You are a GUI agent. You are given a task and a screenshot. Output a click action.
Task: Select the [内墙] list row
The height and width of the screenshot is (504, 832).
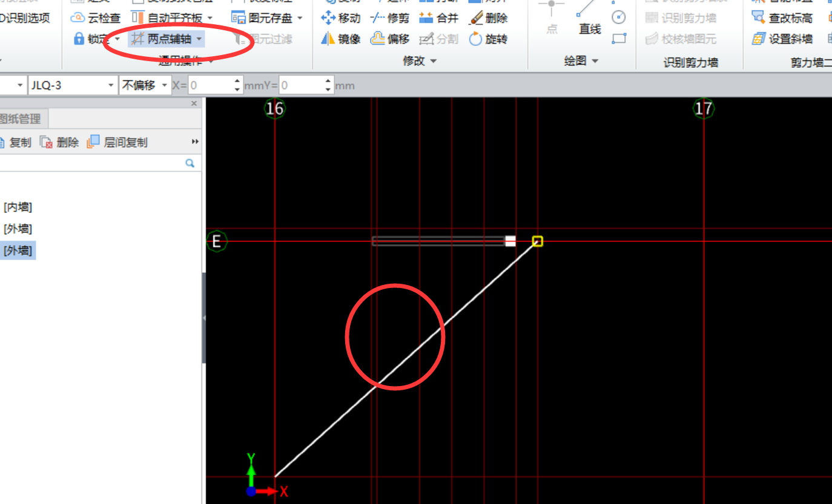pyautogui.click(x=18, y=207)
